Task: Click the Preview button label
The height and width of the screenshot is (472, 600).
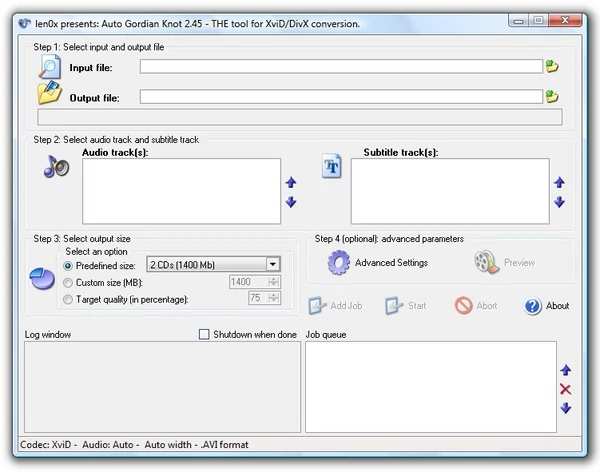Action: click(519, 263)
